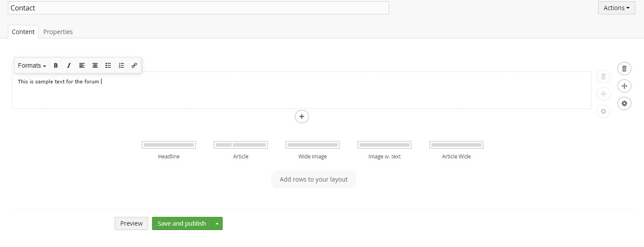Open the Actions dropdown menu

click(x=617, y=8)
